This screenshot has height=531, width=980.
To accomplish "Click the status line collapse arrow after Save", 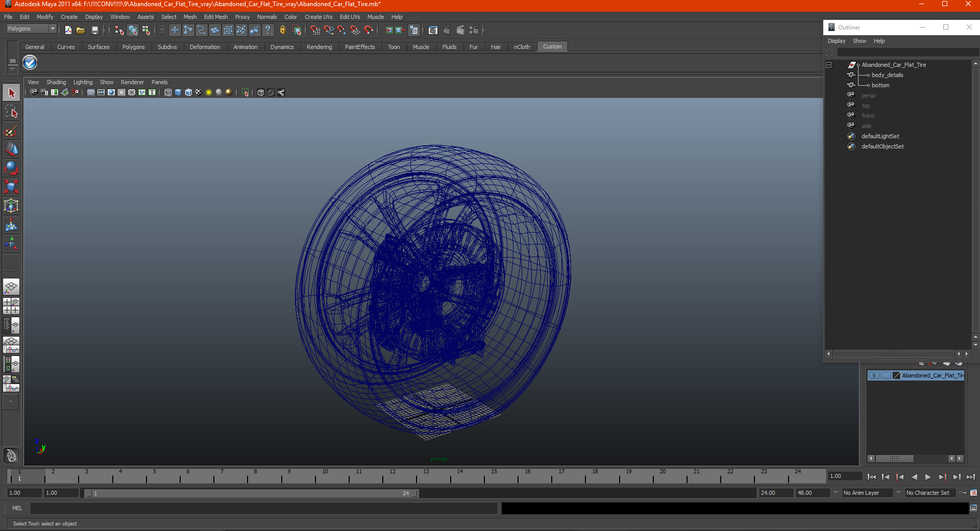I will 104,31.
